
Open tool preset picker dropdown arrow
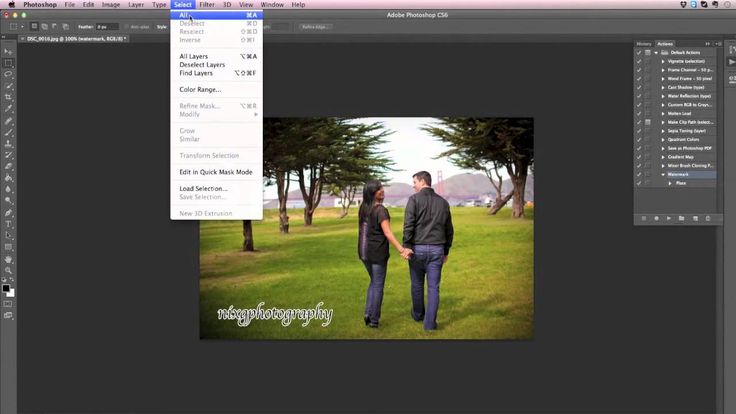coord(22,27)
